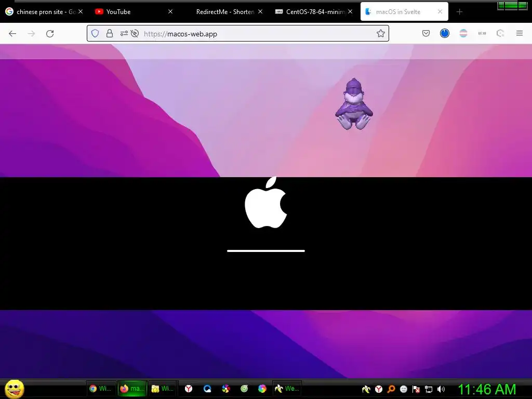Open the smiley face Start button

pyautogui.click(x=14, y=389)
